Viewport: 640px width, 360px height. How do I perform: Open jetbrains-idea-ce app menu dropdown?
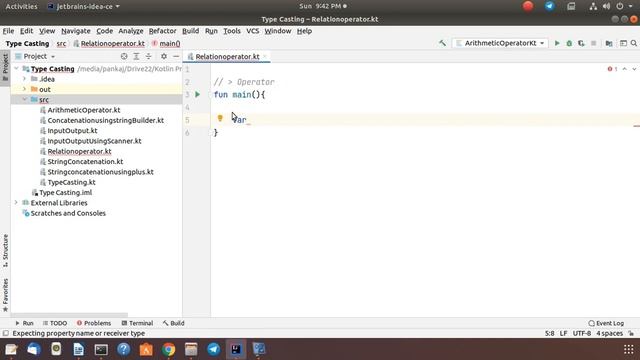(x=84, y=6)
